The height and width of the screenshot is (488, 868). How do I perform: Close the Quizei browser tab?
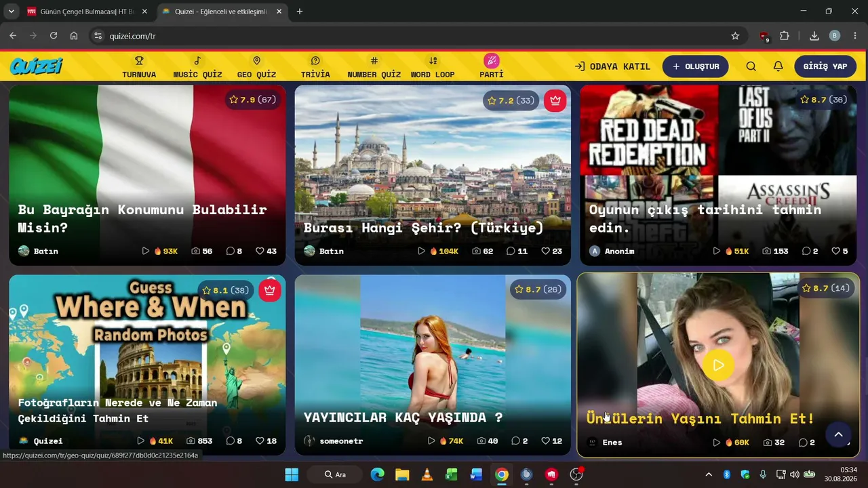[x=279, y=12]
